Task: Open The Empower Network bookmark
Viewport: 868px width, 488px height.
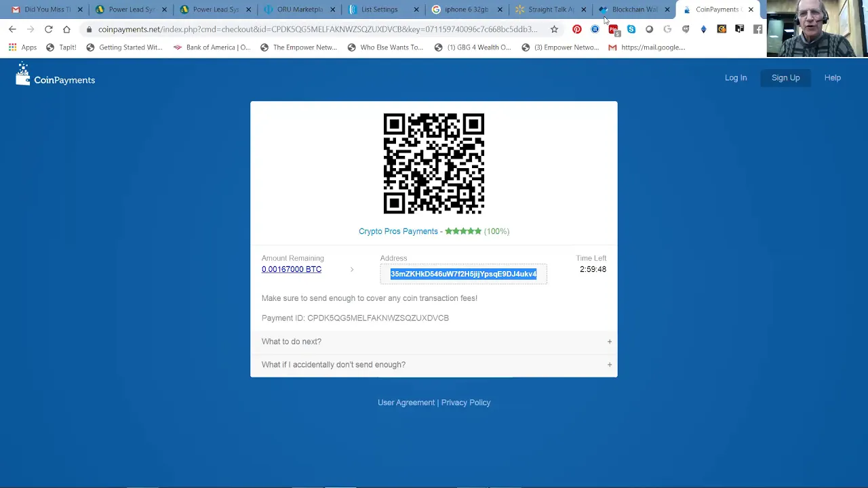Action: pyautogui.click(x=298, y=47)
